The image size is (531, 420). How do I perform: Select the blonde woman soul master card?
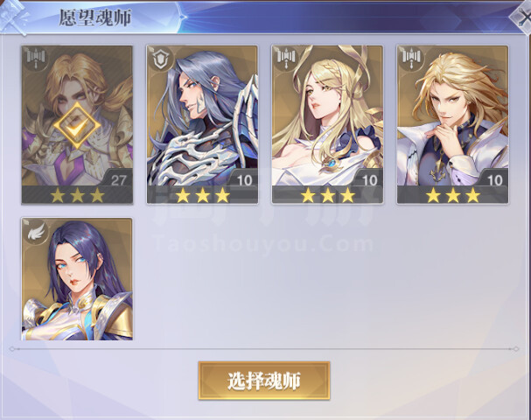point(327,124)
